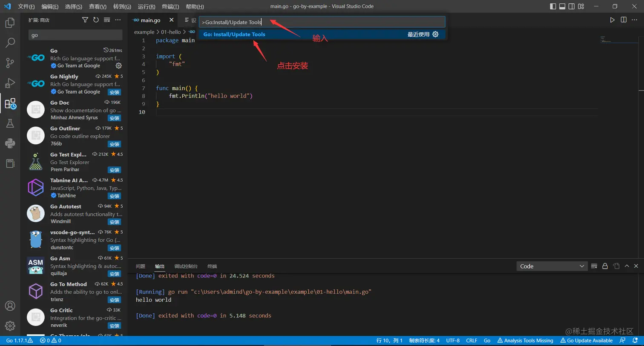Screen dimensions: 644x346
Task: Open the Accounts menu in the activity bar
Action: pos(10,306)
